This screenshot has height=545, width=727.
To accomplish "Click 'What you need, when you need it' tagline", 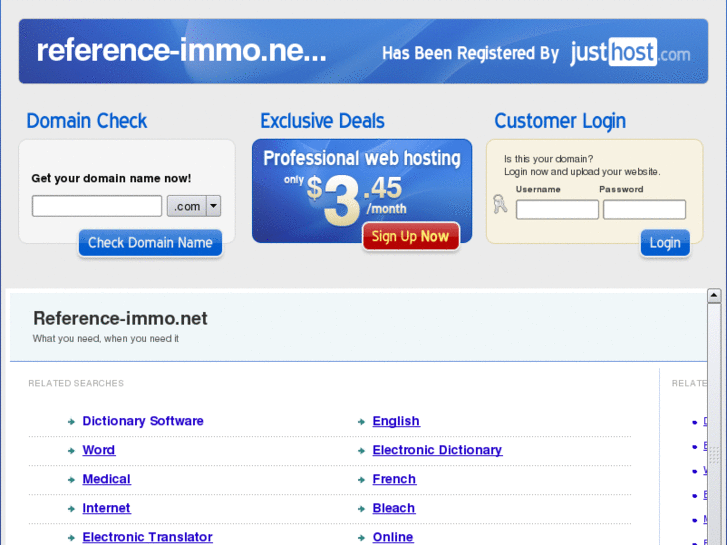I will pos(106,339).
